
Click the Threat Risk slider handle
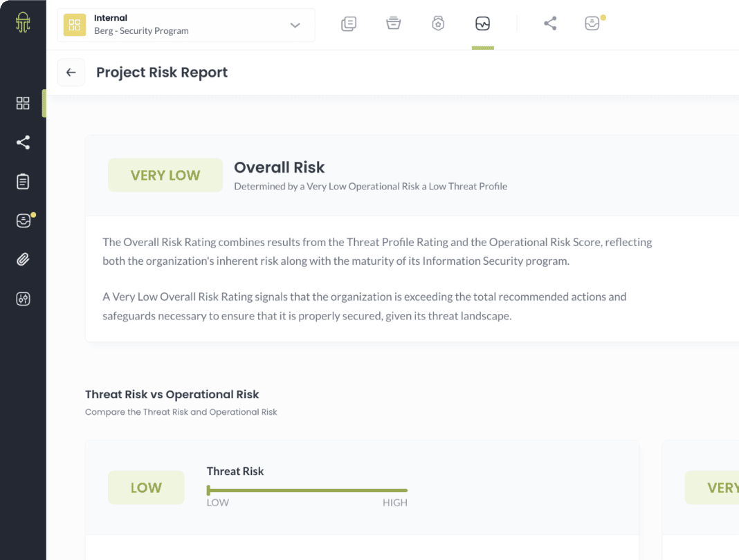pyautogui.click(x=208, y=490)
